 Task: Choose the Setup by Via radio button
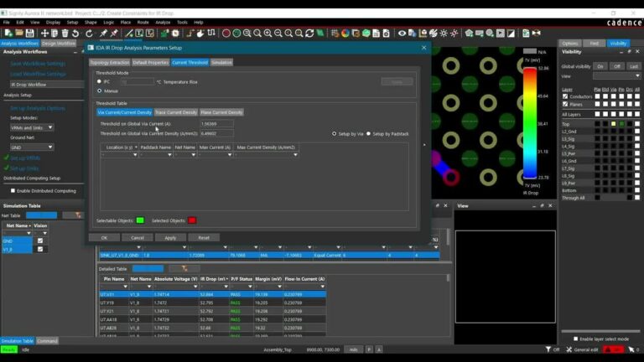[x=334, y=134]
